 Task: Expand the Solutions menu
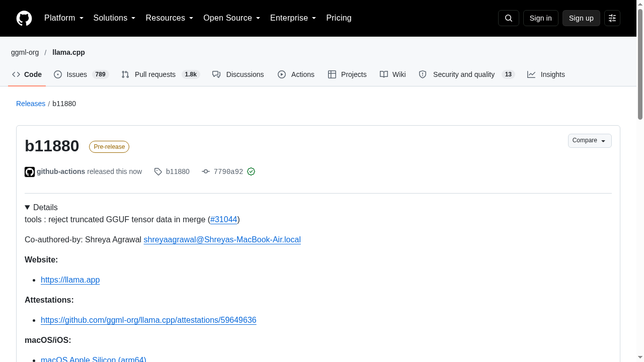(x=114, y=18)
